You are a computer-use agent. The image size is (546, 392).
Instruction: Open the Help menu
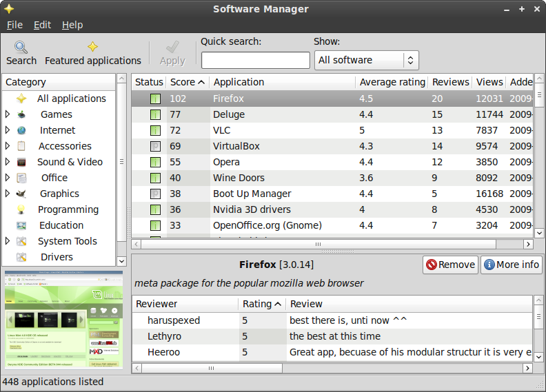[x=72, y=25]
